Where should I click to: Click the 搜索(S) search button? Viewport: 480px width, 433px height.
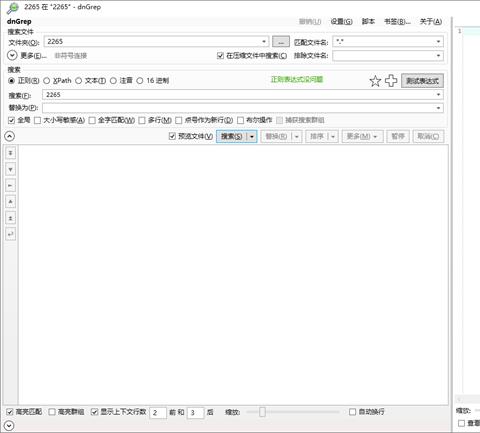[x=232, y=136]
